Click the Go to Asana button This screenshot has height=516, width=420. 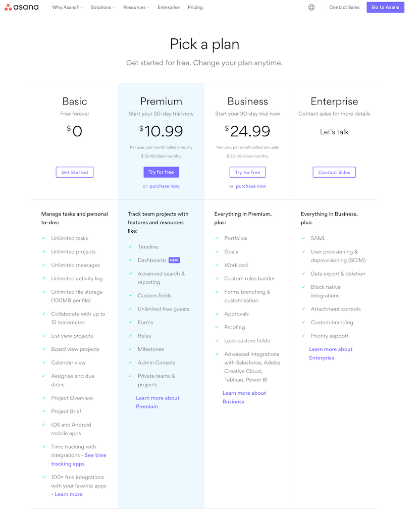(x=385, y=7)
